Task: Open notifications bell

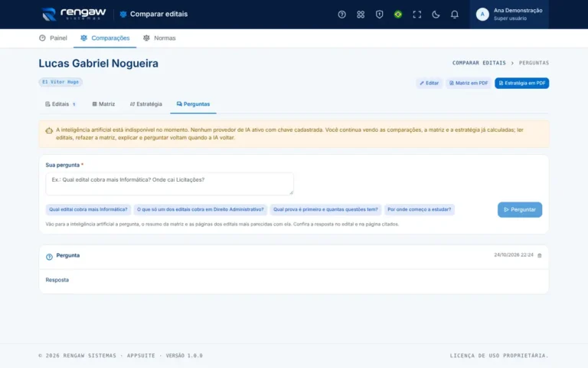Action: [x=454, y=15]
